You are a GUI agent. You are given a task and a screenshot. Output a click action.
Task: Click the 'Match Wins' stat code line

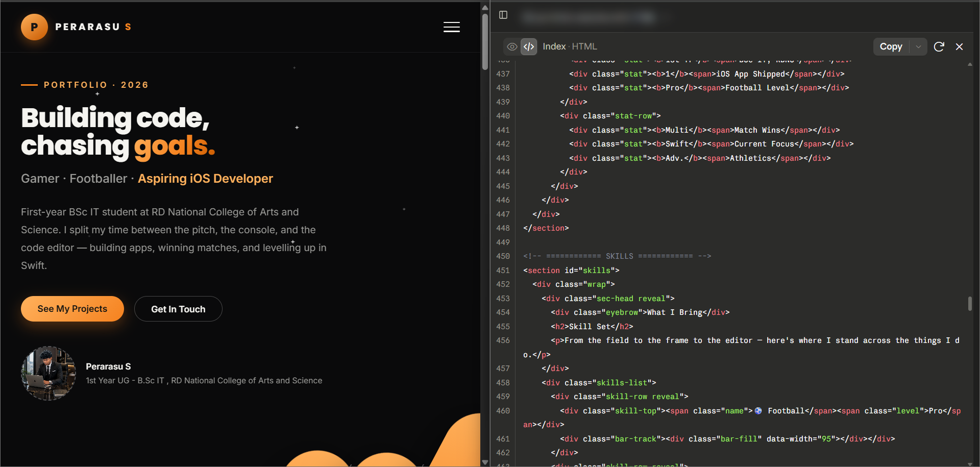704,130
